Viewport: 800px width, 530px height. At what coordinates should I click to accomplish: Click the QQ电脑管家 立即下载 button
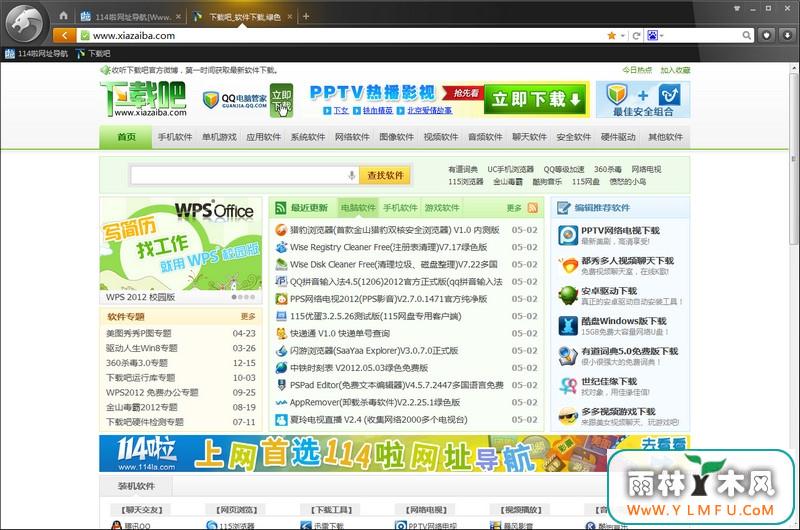tap(281, 100)
